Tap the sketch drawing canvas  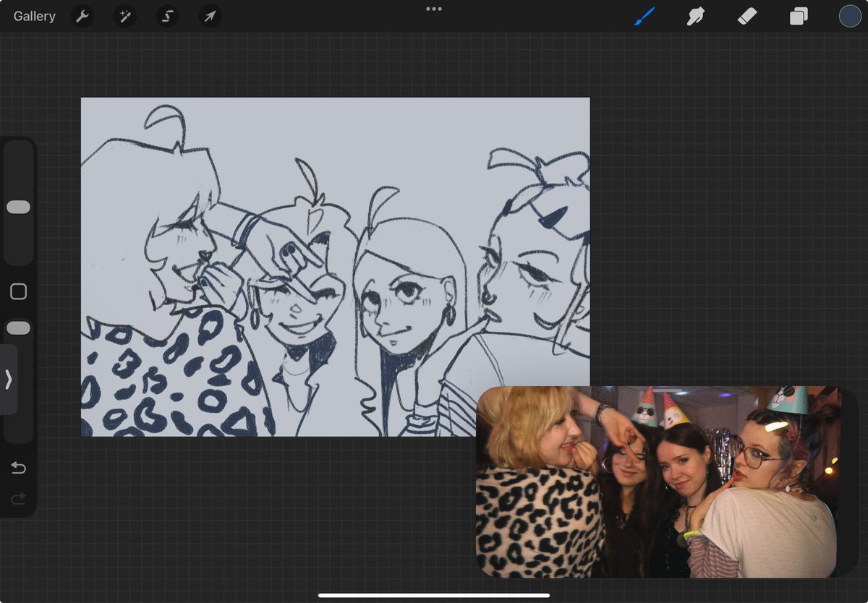(x=335, y=267)
